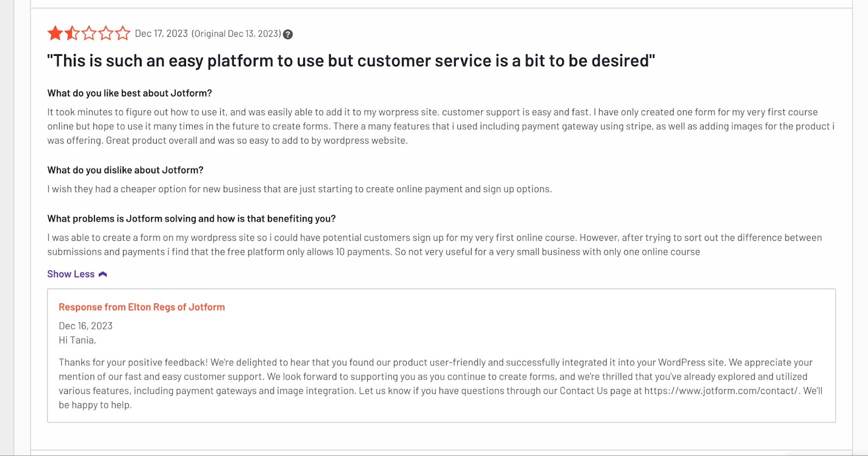Viewport: 868px width, 456px height.
Task: Click the cheaper option dislike answer text
Action: [299, 189]
